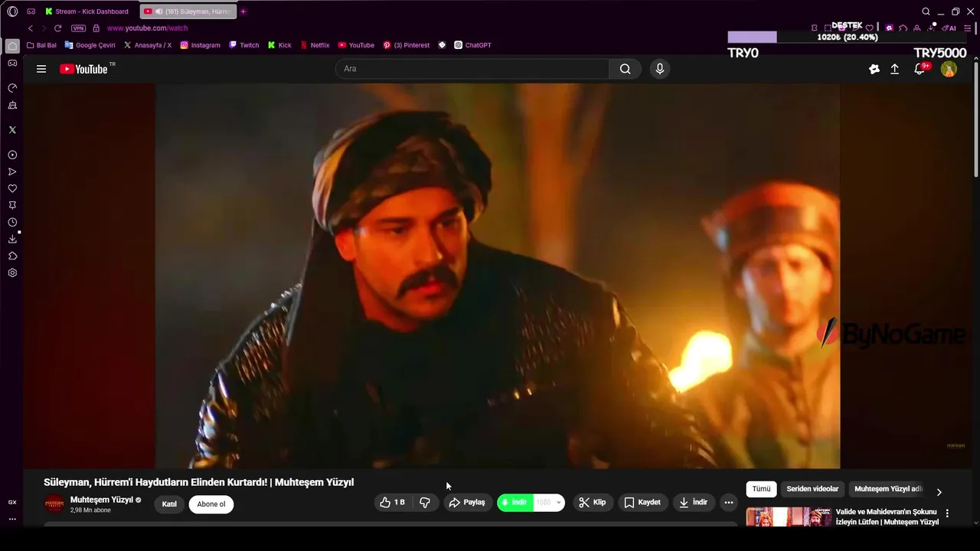Switch to Stream - Kick Dashboard tab

point(87,11)
